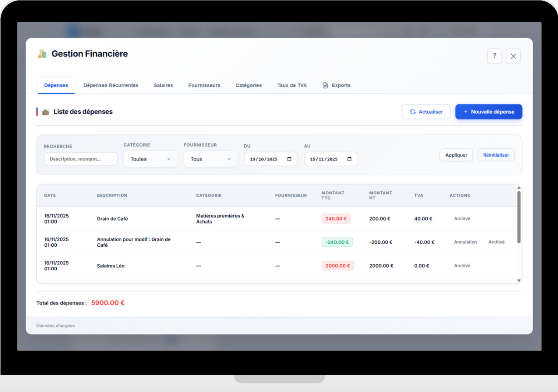
Task: Click Annulation on the Grain de Café correction row
Action: coord(465,242)
